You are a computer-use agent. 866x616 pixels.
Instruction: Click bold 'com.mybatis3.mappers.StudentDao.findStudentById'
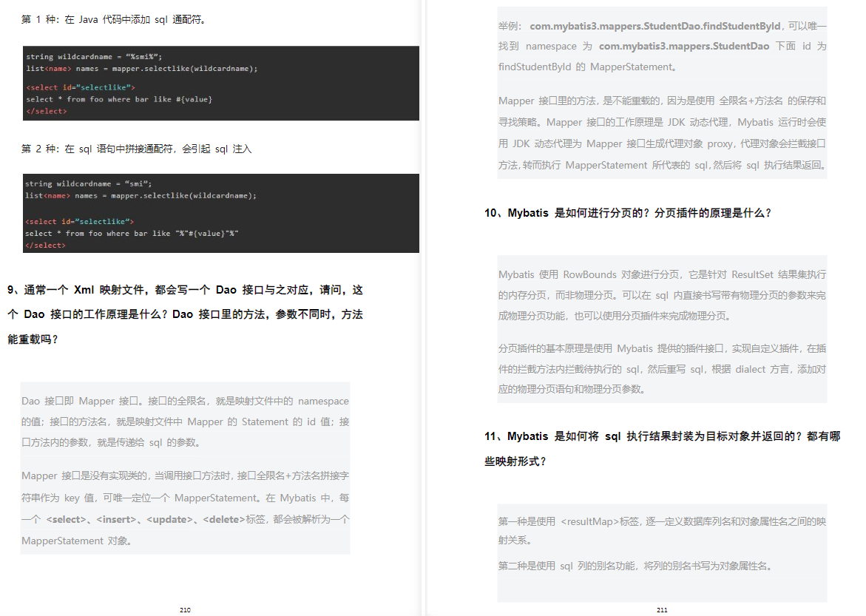655,26
